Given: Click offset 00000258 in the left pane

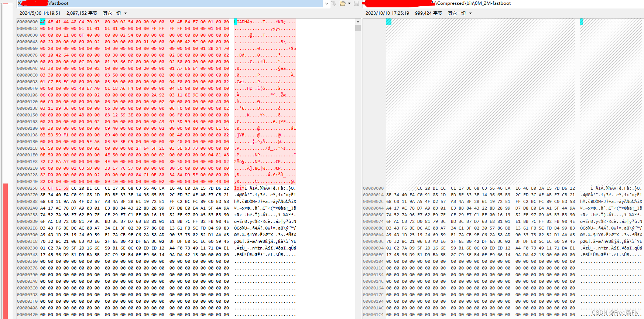Looking at the screenshot, I should [x=27, y=189].
